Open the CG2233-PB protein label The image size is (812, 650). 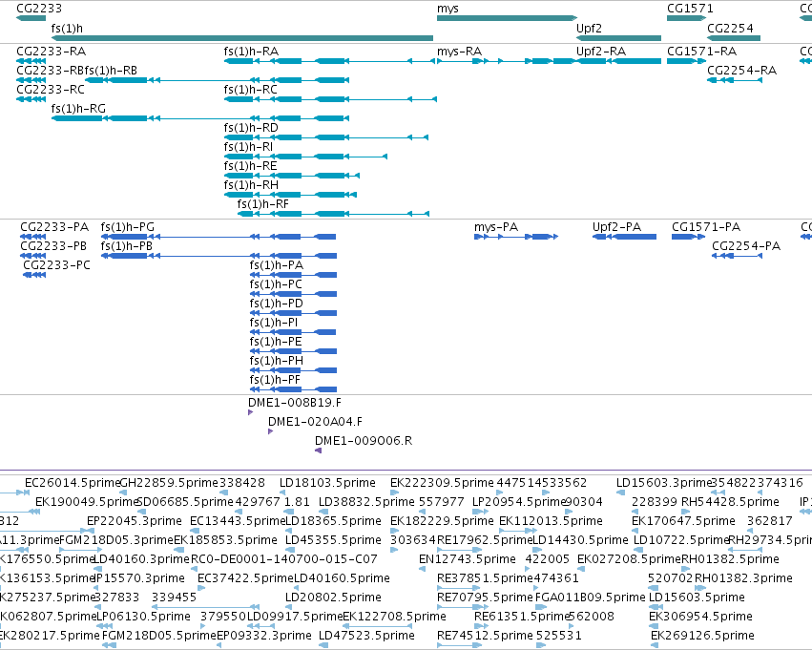[x=53, y=246]
